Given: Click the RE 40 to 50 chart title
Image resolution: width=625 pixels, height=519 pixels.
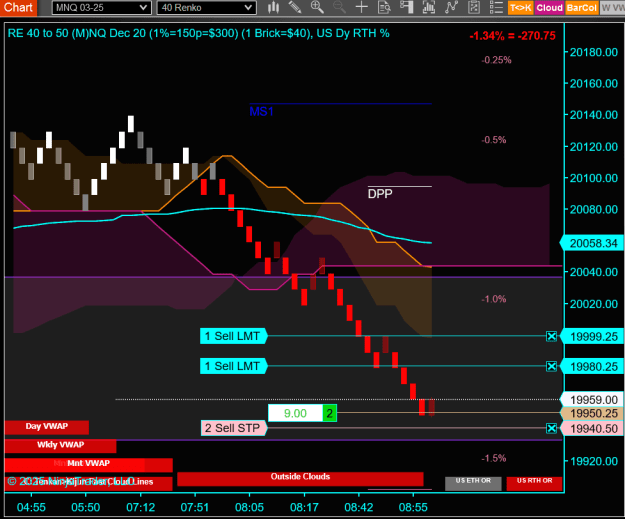Looking at the screenshot, I should (x=199, y=33).
